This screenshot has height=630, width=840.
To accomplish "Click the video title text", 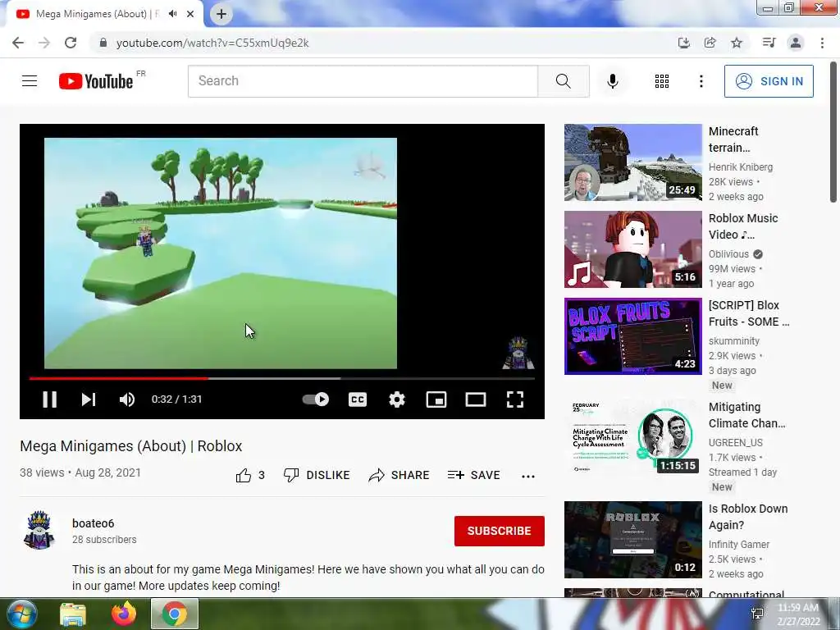I will tap(130, 446).
